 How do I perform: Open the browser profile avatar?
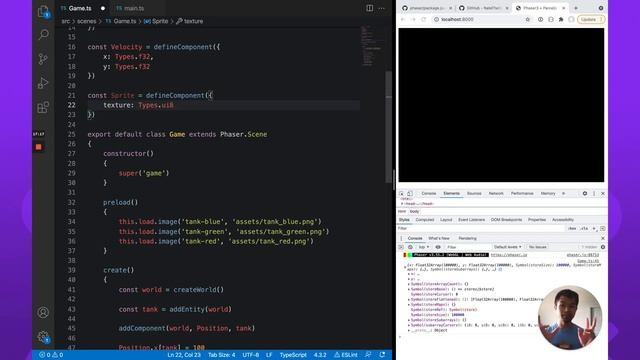(x=571, y=19)
